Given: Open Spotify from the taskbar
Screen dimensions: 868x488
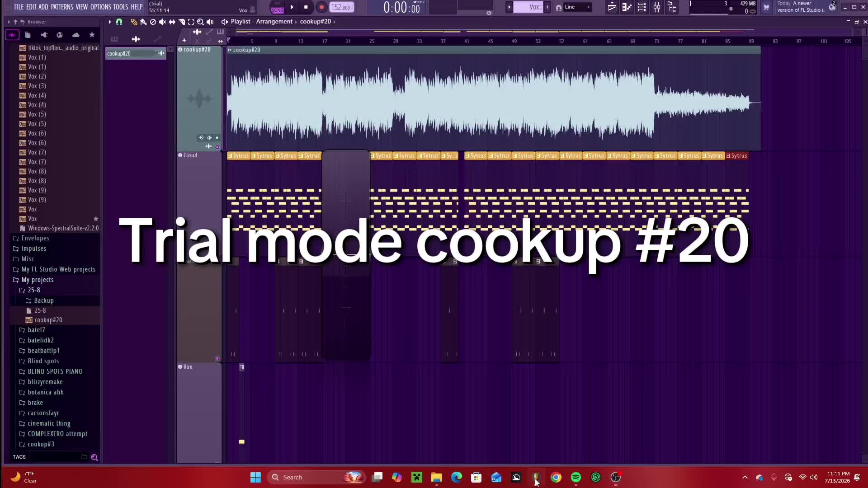Looking at the screenshot, I should tap(576, 477).
